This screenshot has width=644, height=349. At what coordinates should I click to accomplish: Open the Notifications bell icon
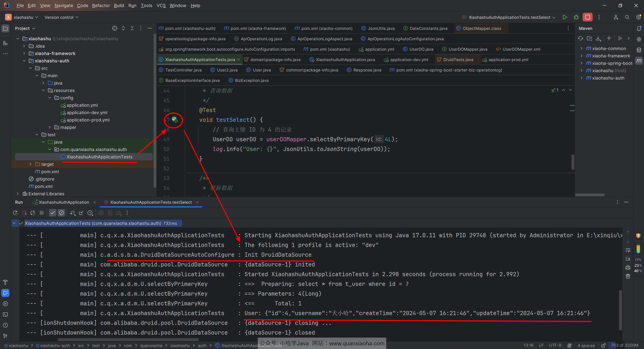coord(639,28)
